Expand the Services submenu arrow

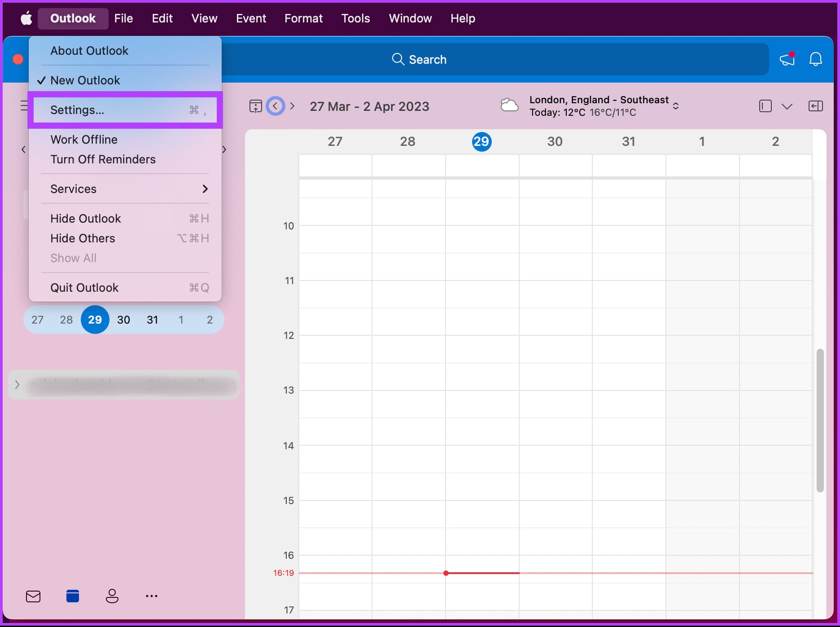point(205,189)
